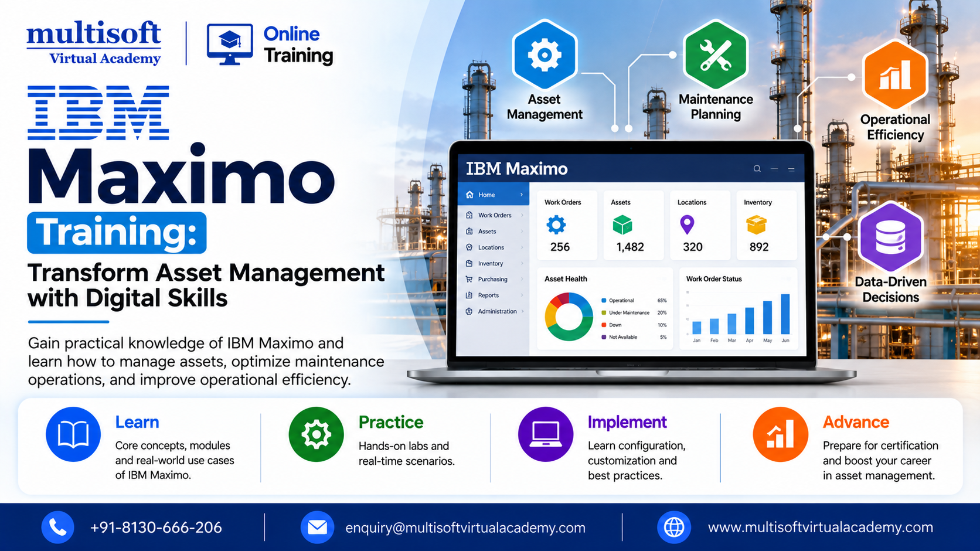Click the Asset Health donut chart
Screen dimensions: 980x551
[569, 317]
